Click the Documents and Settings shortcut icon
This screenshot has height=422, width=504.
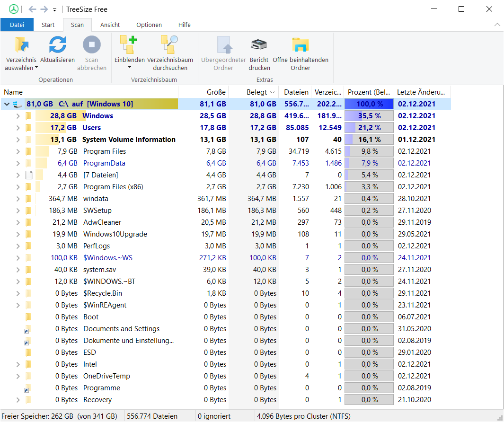(x=28, y=329)
